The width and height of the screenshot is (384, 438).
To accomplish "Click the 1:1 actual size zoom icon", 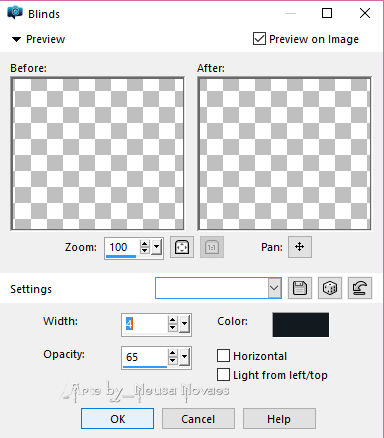I will pyautogui.click(x=212, y=247).
